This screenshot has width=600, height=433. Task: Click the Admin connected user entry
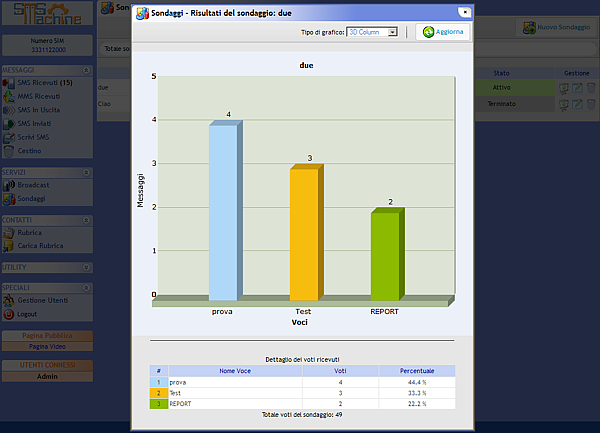[47, 376]
